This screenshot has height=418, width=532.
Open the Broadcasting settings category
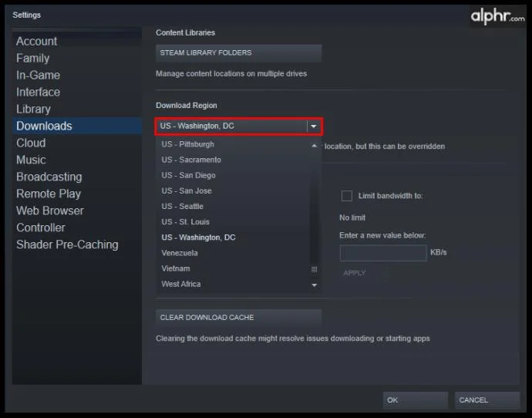click(77, 177)
